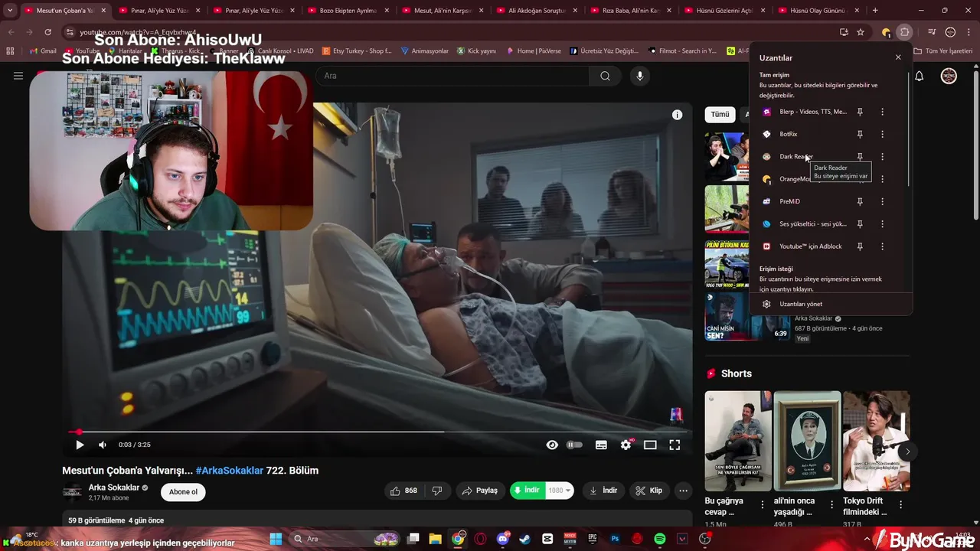Toggle the autoplay switch in player
980x551 pixels.
coord(574,445)
